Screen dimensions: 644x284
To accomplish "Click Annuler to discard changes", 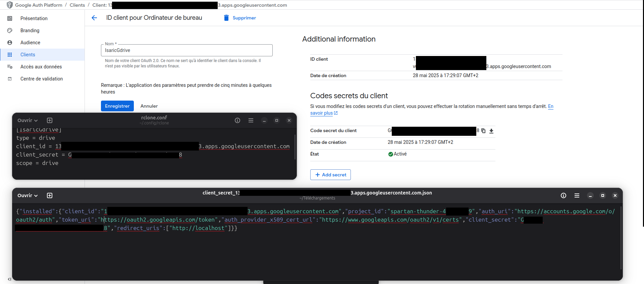I will 149,106.
